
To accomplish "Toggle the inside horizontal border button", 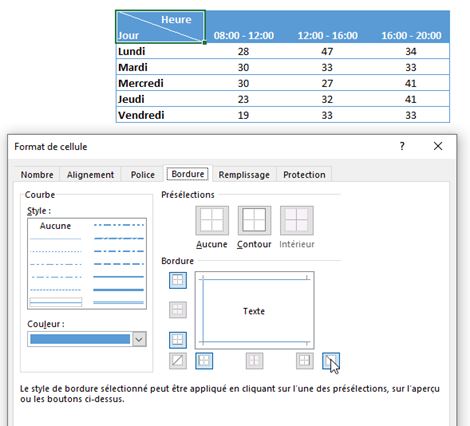I will 178,310.
